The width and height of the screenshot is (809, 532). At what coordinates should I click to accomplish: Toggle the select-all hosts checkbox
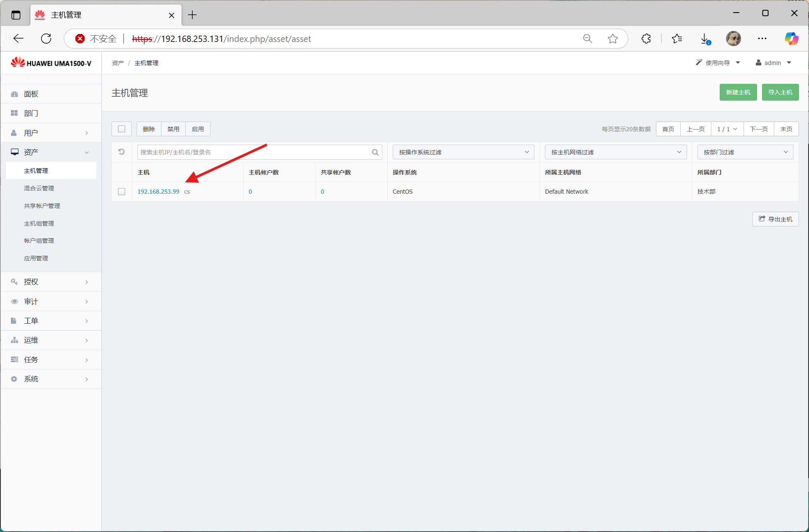click(x=122, y=129)
